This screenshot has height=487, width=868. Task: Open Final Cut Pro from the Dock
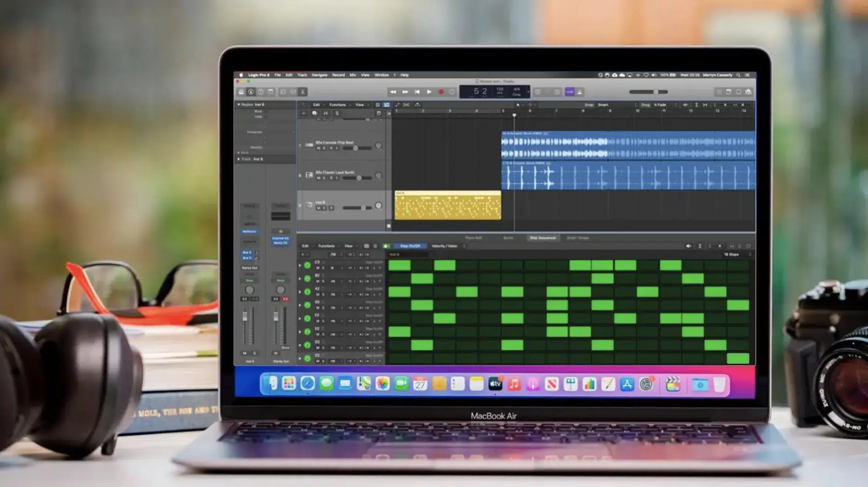(x=673, y=384)
